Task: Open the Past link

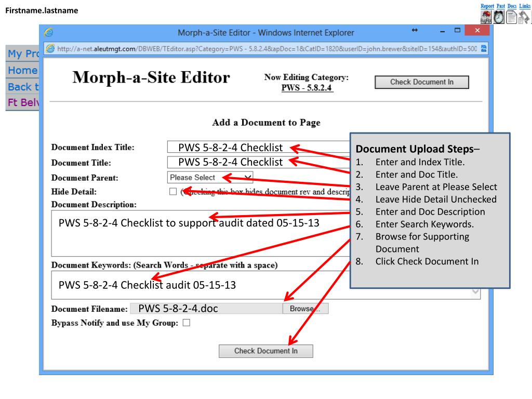Action: click(x=501, y=6)
